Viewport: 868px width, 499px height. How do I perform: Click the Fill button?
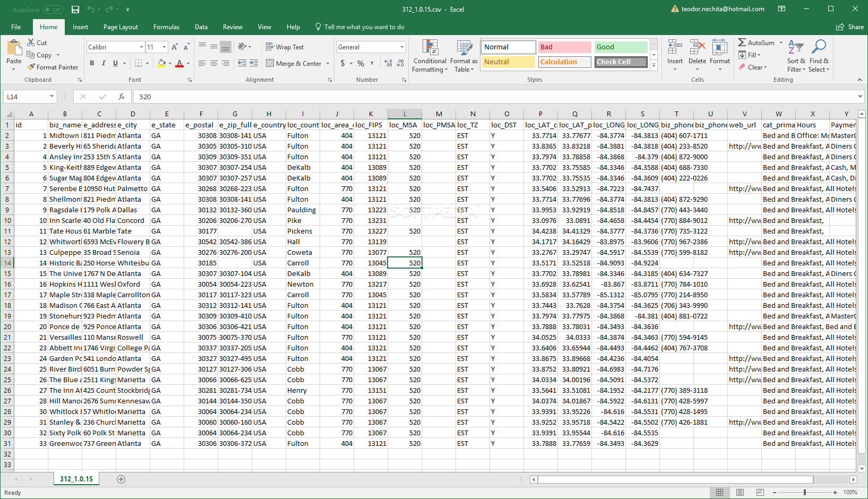click(749, 55)
